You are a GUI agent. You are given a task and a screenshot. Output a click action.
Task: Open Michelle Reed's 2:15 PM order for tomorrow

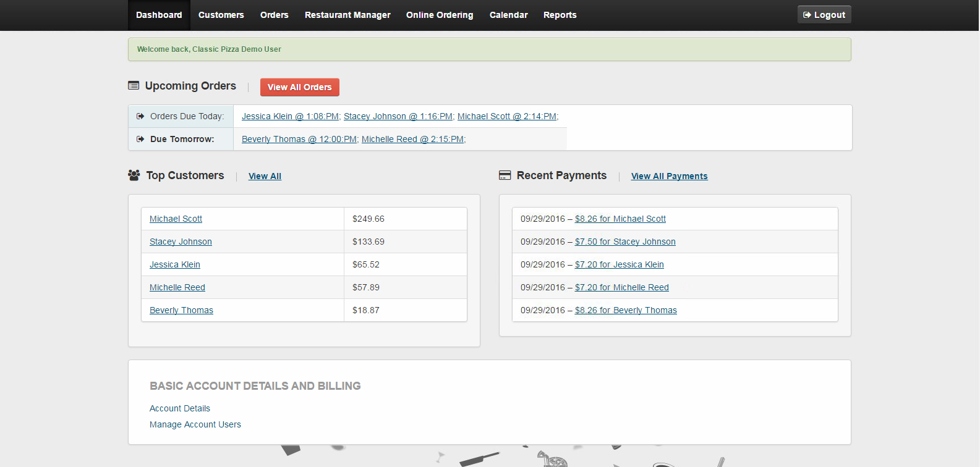(412, 139)
